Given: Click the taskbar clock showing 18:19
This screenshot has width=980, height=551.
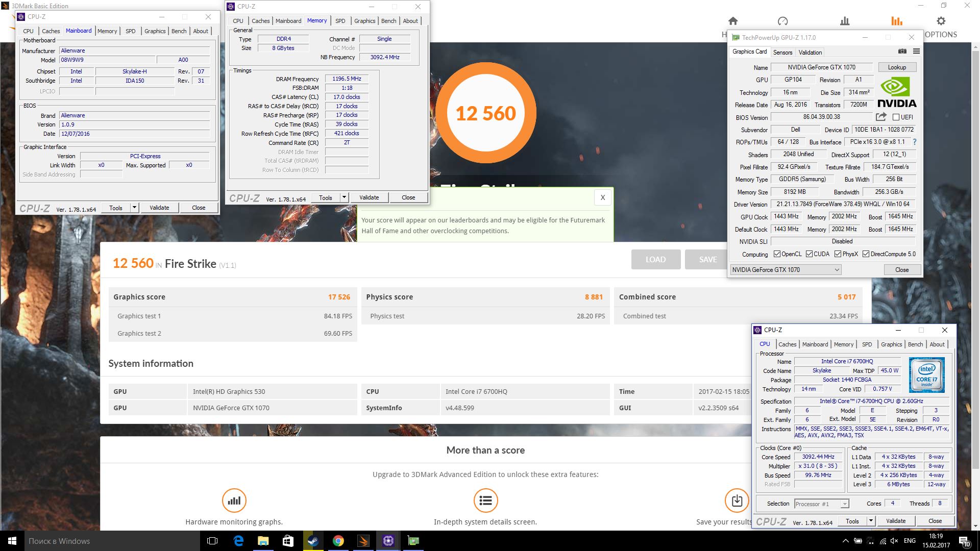Looking at the screenshot, I should 936,541.
